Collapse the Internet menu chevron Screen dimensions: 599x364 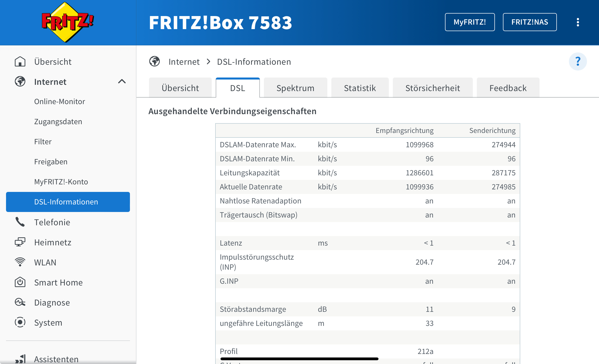122,82
